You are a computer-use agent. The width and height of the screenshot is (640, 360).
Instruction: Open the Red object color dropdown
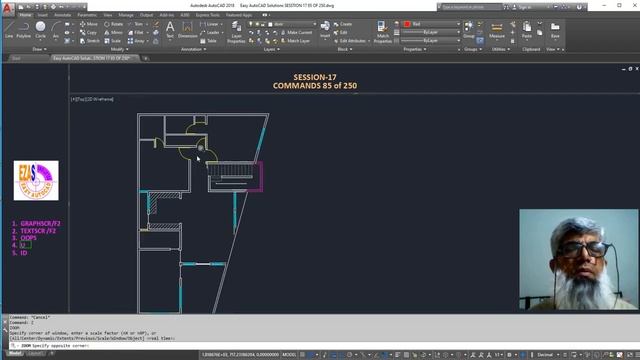tap(431, 24)
